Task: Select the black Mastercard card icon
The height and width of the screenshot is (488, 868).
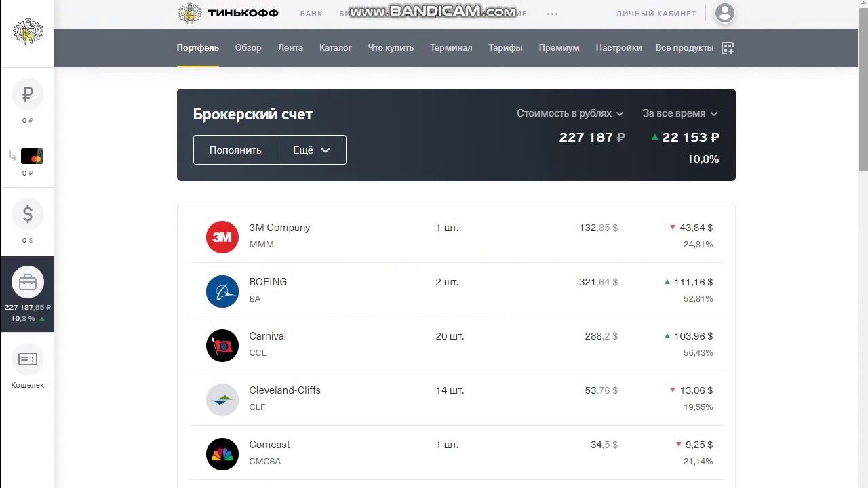Action: click(x=31, y=157)
